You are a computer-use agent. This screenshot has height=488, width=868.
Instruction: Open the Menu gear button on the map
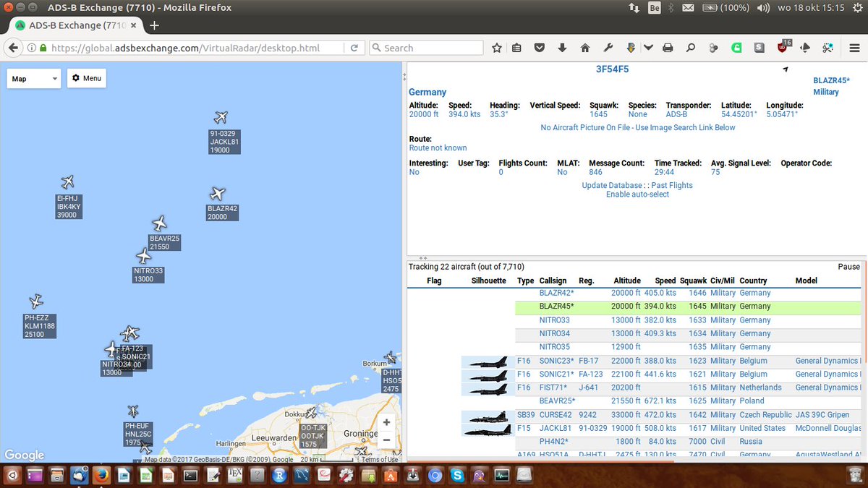coord(87,78)
